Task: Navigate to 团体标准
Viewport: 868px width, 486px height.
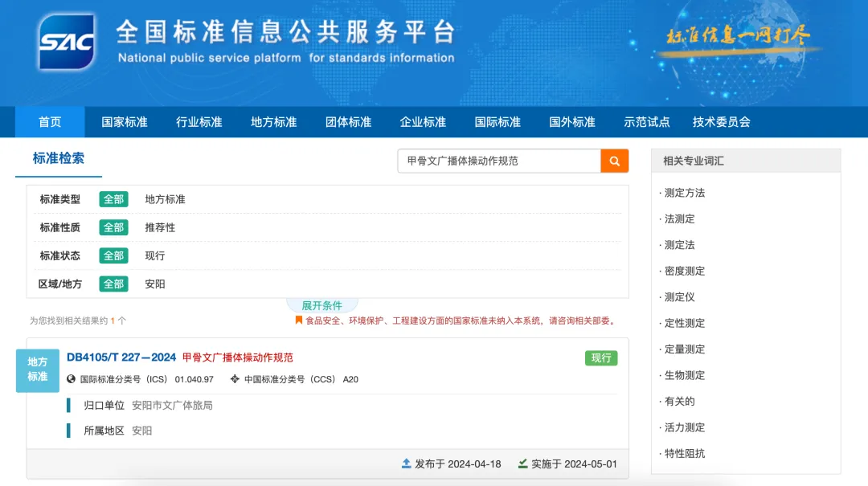Action: (x=348, y=122)
